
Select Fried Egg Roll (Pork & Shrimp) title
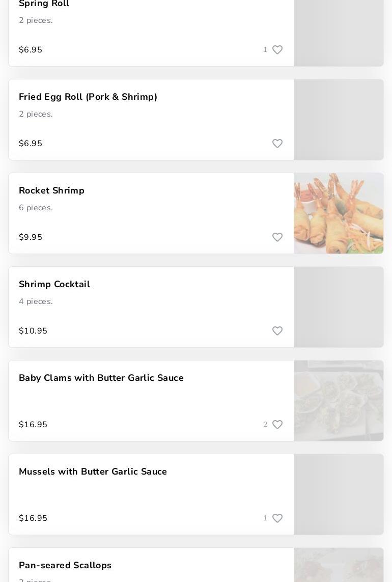tap(88, 97)
